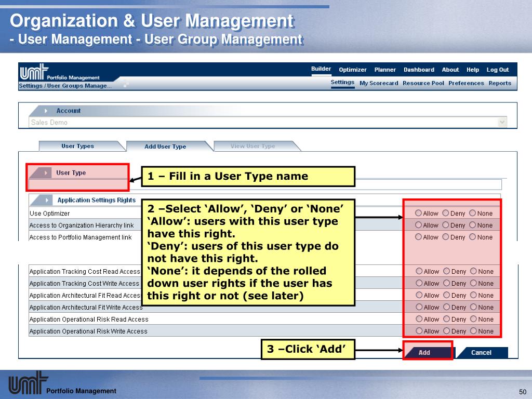Allow Architectural Fit Write Access
Screen dimensions: 532x399
419,307
